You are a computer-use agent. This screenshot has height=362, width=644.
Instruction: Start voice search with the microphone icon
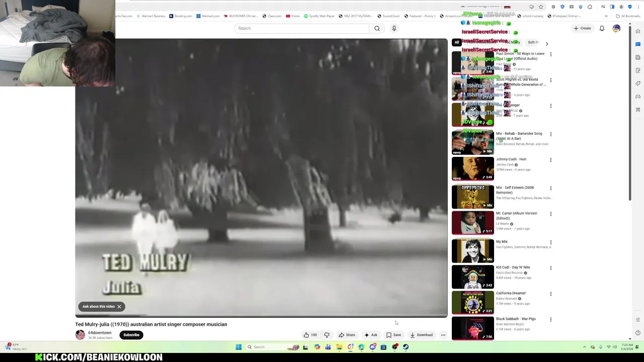(394, 28)
